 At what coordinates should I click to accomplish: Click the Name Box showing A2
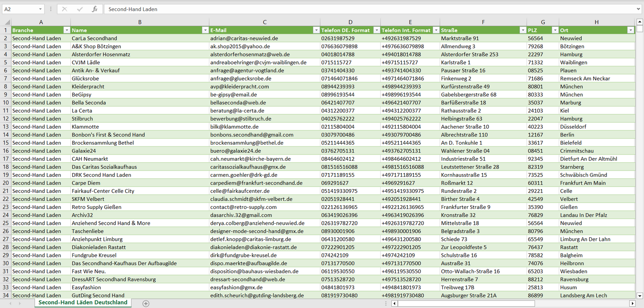(x=20, y=9)
